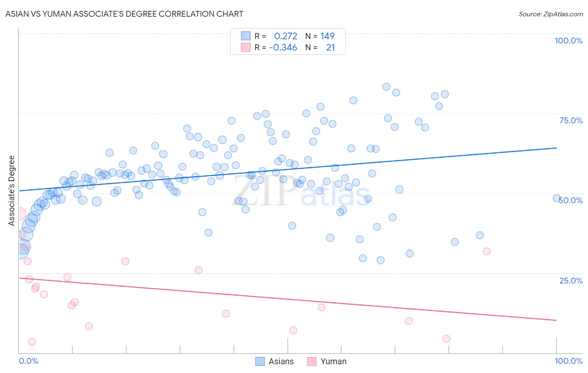Select the 75.0% y-axis tick label
This screenshot has height=373, width=588.
(x=571, y=120)
